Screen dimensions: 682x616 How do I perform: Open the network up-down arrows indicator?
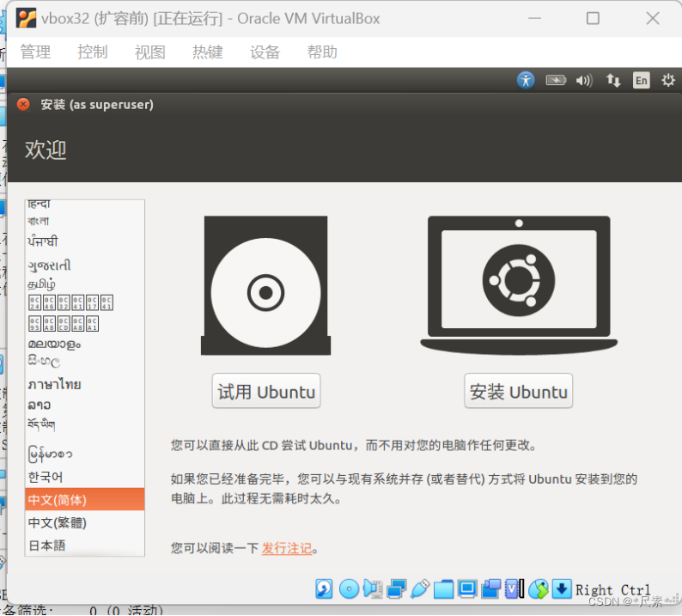tap(613, 80)
